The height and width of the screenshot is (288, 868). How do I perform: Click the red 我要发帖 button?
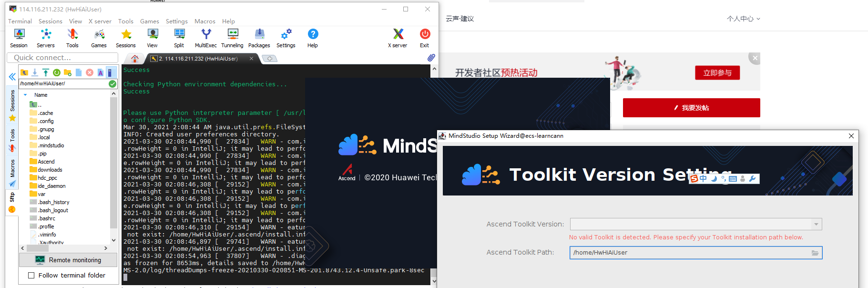tap(691, 108)
